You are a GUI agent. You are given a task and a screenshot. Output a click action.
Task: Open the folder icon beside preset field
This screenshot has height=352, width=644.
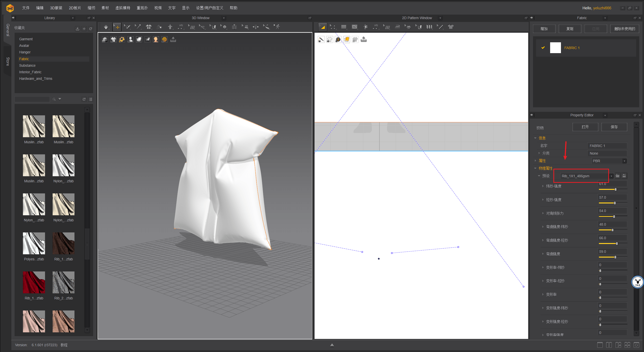click(x=617, y=176)
